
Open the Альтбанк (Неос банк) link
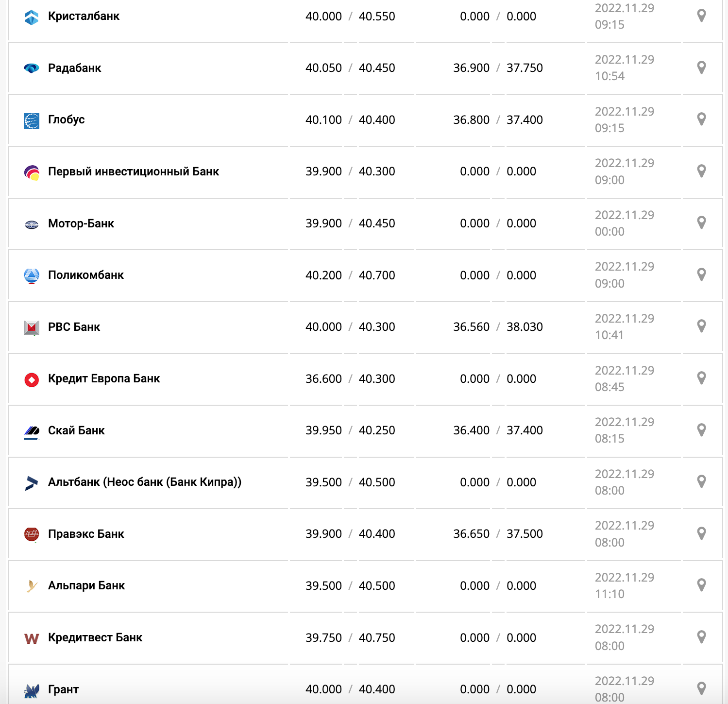(145, 482)
